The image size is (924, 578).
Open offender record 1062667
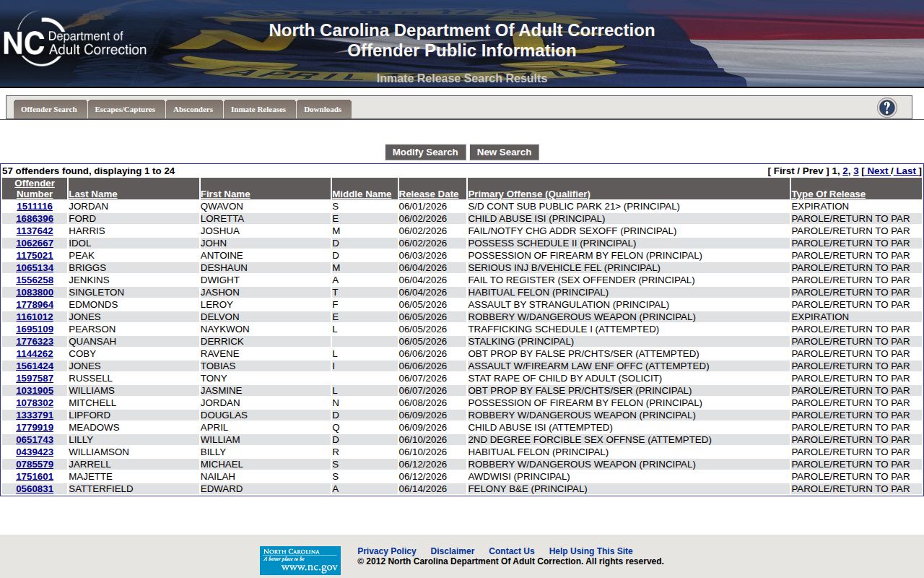(35, 243)
